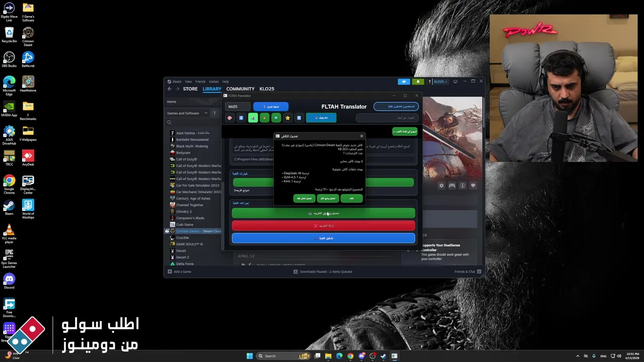Click Add a Game in Steam
Image resolution: width=644 pixels, height=362 pixels.
tap(179, 271)
